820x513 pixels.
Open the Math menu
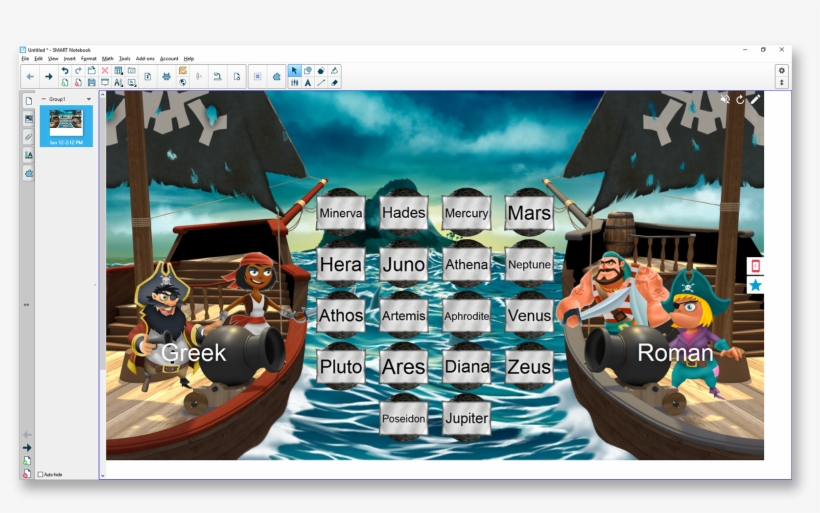tap(107, 59)
